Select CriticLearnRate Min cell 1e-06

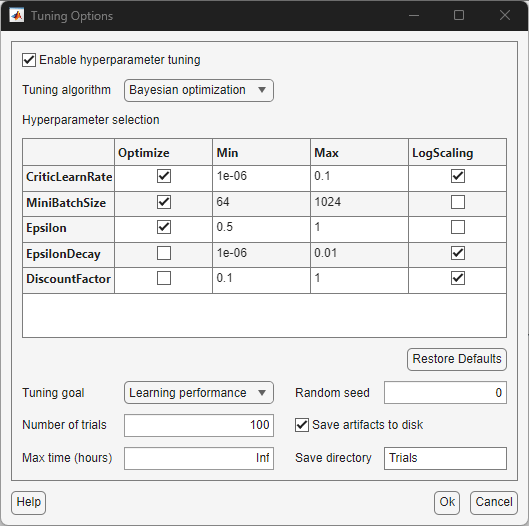[x=261, y=178]
